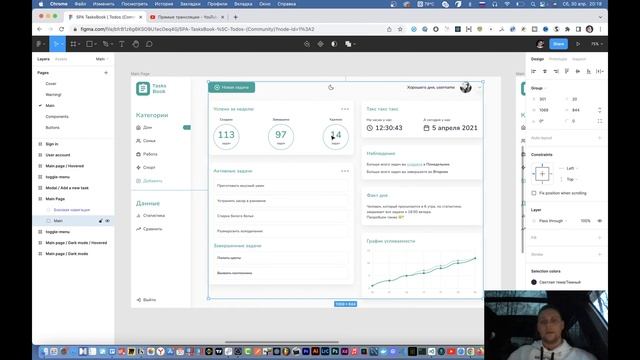Add a new page with plus icon
This screenshot has height=360, width=640.
[106, 73]
